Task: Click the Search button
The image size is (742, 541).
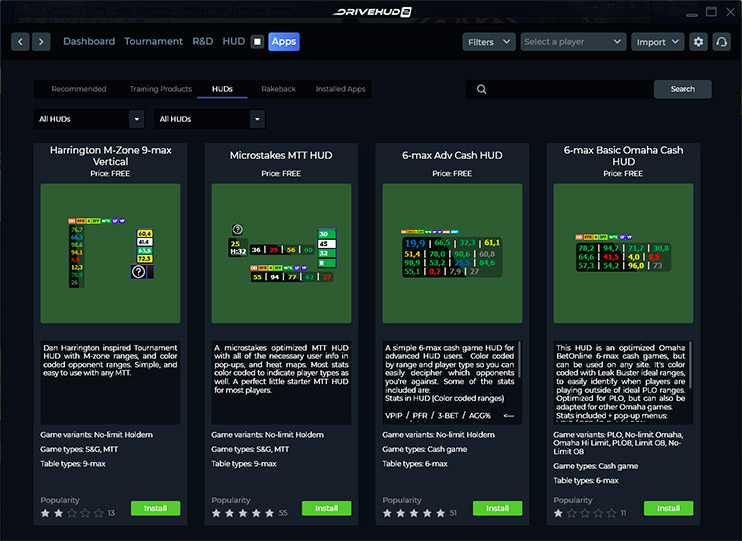Action: pos(682,89)
